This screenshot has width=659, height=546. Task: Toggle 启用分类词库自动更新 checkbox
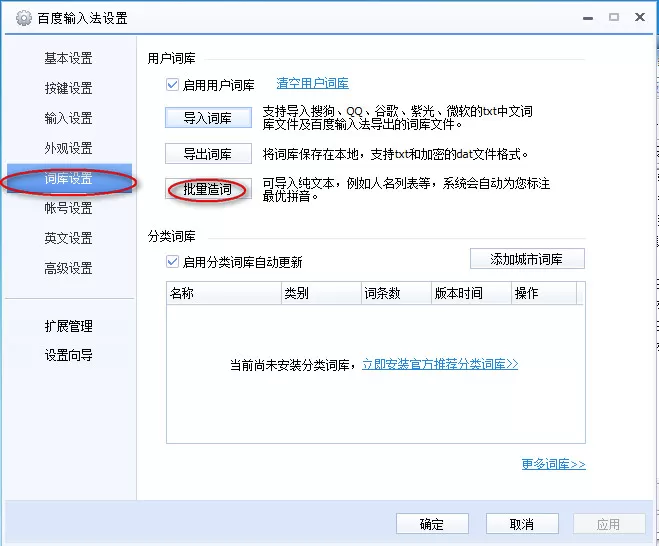pyautogui.click(x=172, y=262)
